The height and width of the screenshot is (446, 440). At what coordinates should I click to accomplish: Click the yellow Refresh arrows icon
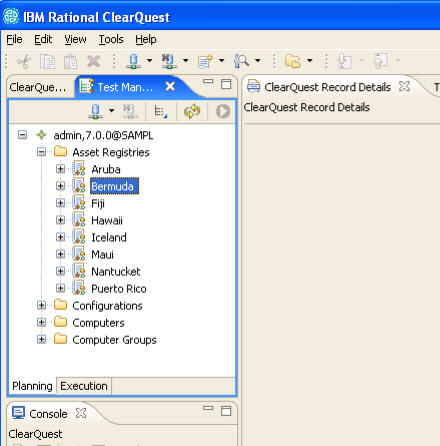click(192, 111)
